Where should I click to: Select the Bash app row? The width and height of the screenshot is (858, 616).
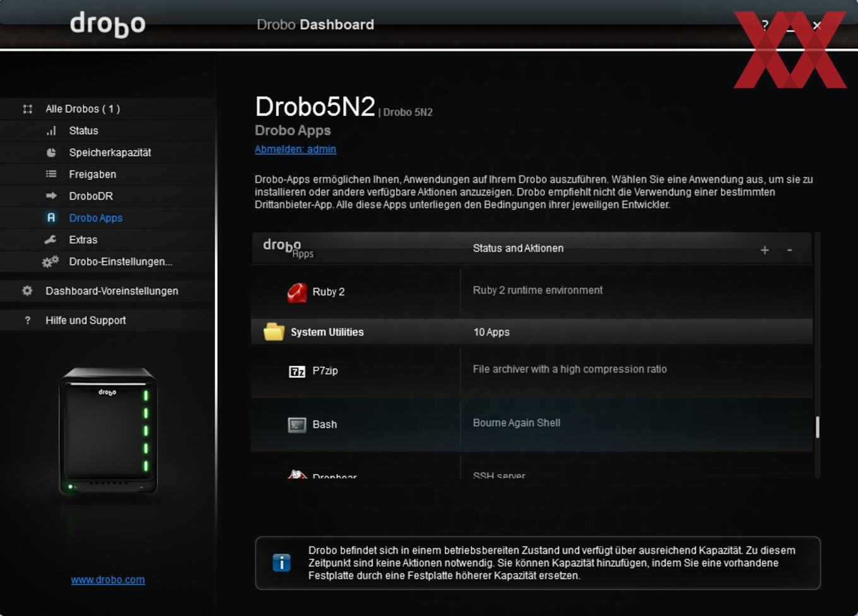(x=532, y=424)
